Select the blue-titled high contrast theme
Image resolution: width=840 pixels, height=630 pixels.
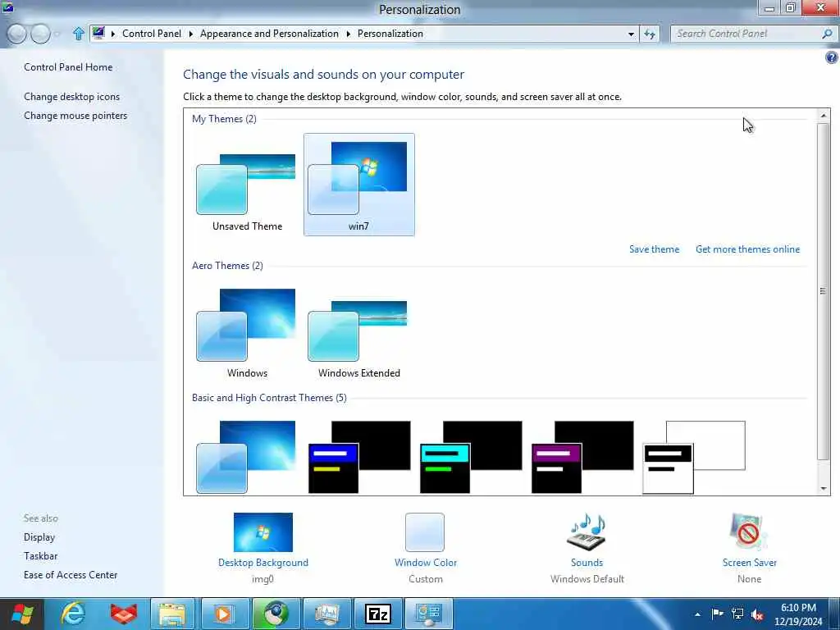coord(359,457)
